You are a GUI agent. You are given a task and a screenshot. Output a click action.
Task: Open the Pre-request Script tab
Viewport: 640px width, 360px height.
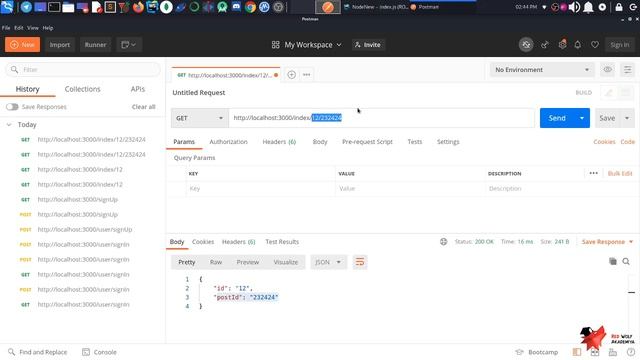coord(367,142)
